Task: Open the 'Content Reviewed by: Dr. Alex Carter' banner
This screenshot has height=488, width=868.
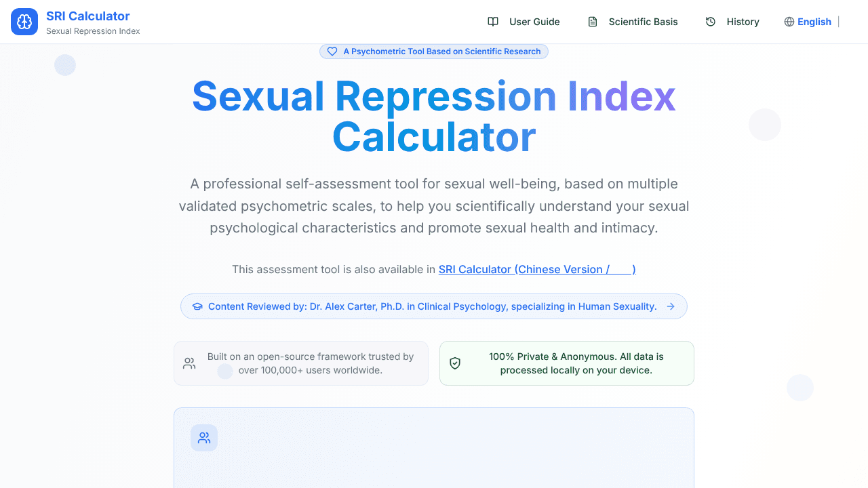Action: [434, 306]
